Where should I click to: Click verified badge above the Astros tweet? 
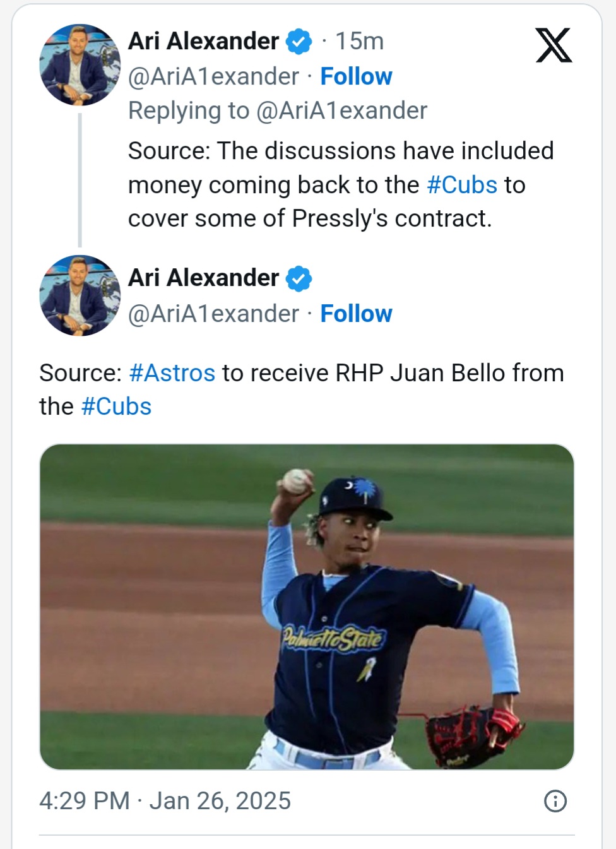pos(299,278)
